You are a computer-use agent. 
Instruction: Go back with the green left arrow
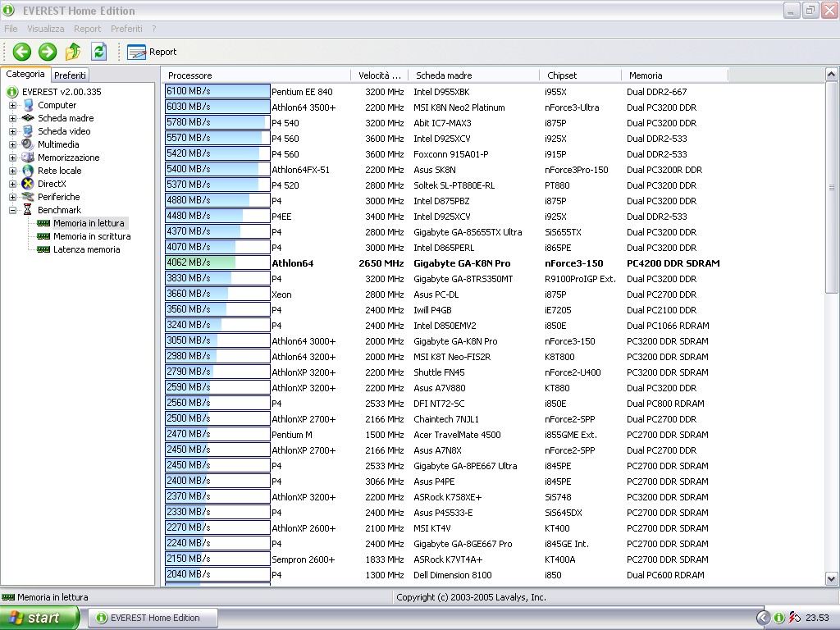coord(22,52)
